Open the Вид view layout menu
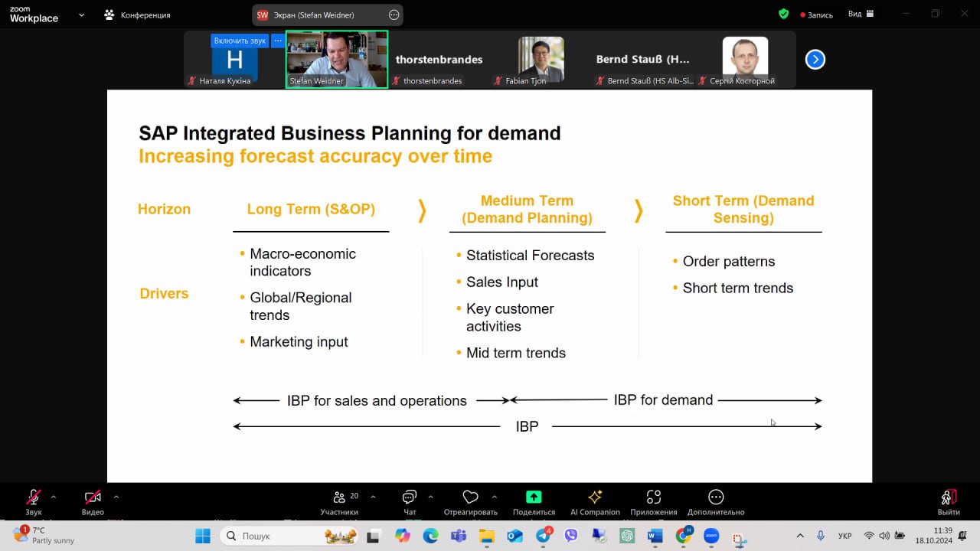This screenshot has width=980, height=551. coord(861,14)
